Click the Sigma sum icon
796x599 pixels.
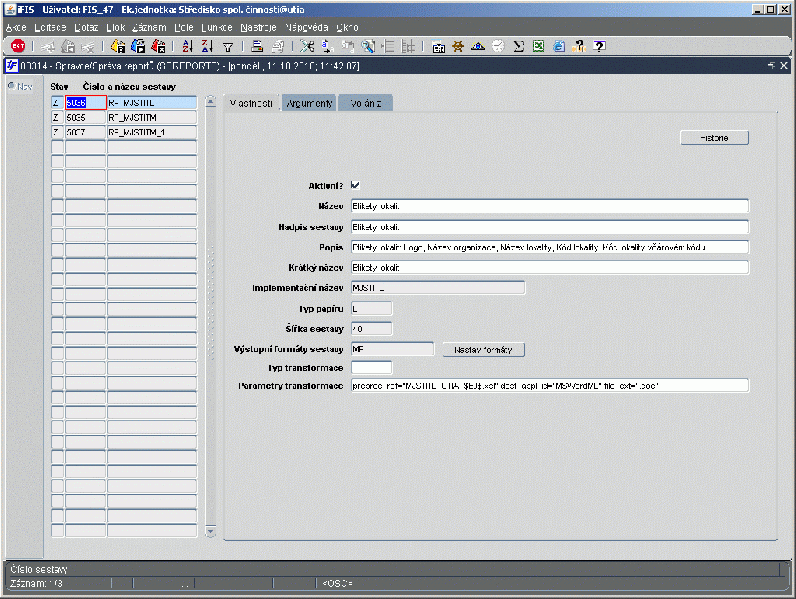click(x=518, y=46)
